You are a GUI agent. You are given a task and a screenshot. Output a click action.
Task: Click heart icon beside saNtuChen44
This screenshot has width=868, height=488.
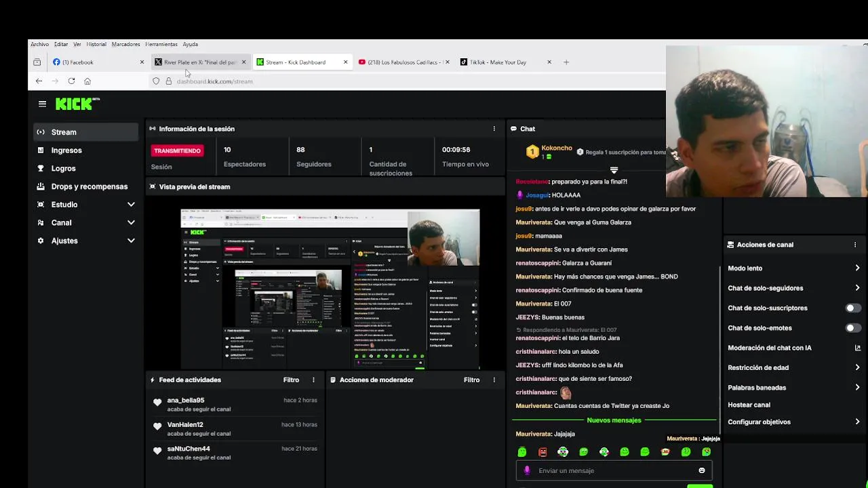157,451
